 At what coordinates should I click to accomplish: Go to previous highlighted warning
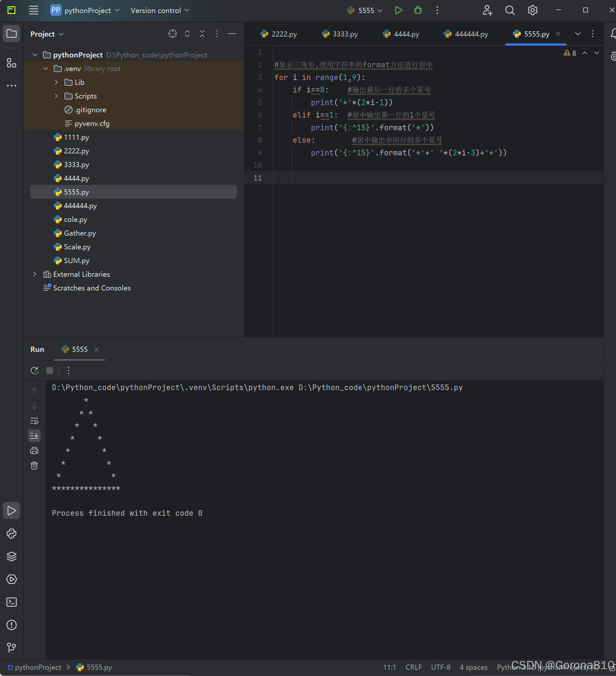point(584,53)
